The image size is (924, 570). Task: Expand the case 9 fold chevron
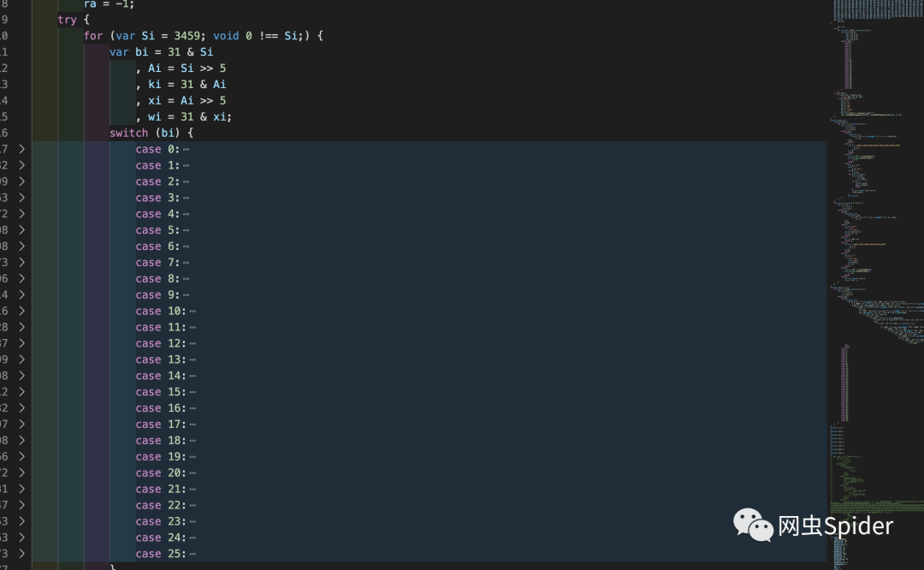pyautogui.click(x=21, y=294)
